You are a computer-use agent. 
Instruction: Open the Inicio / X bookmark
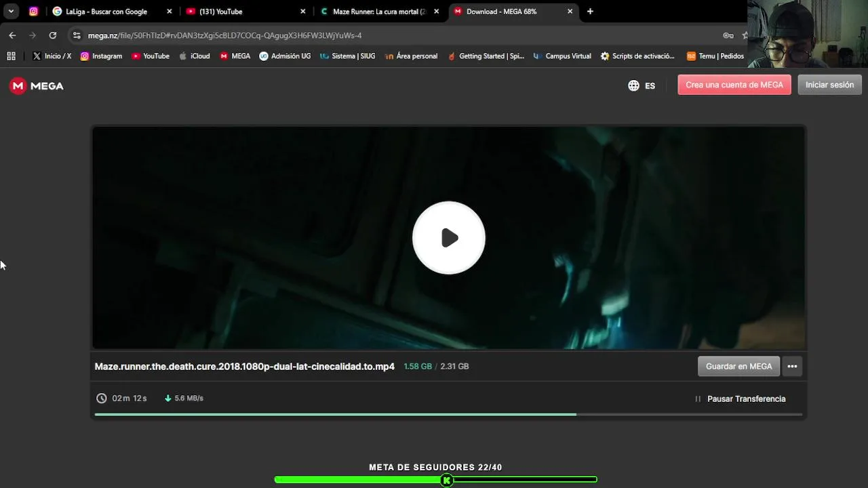[x=52, y=56]
